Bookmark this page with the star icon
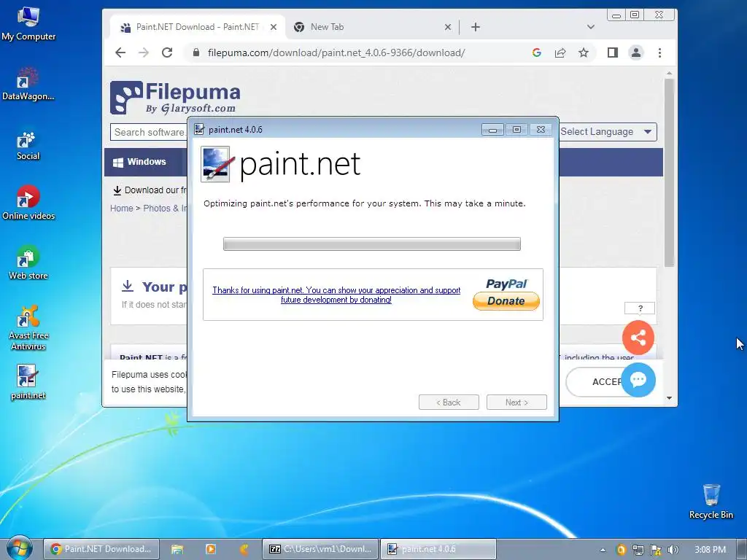Viewport: 747px width, 560px height. (583, 52)
